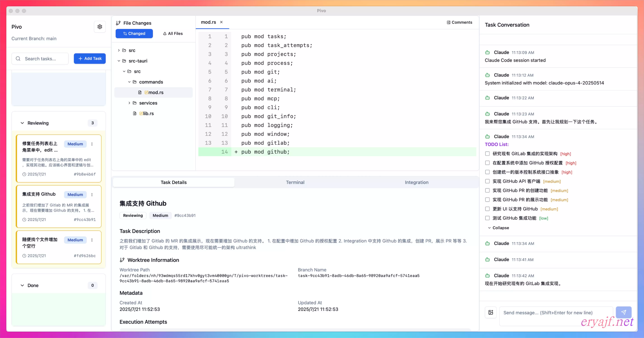Image resolution: width=644 pixels, height=338 pixels.
Task: Collapse the Done task group
Action: click(x=22, y=285)
